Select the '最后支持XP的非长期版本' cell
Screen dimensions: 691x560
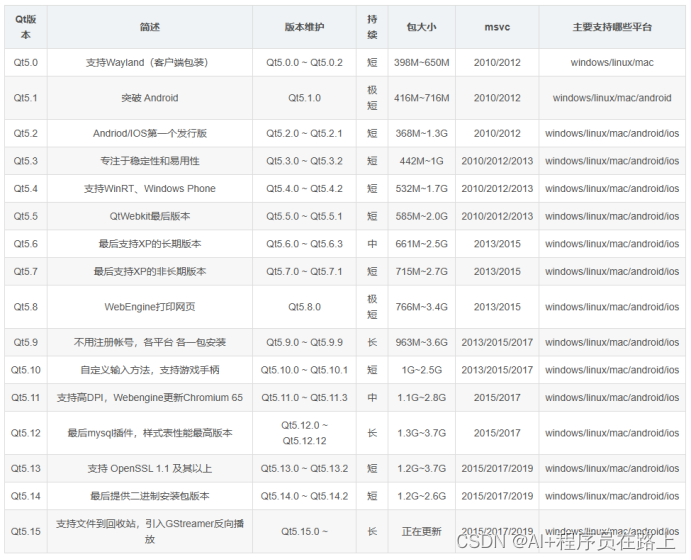(x=150, y=271)
